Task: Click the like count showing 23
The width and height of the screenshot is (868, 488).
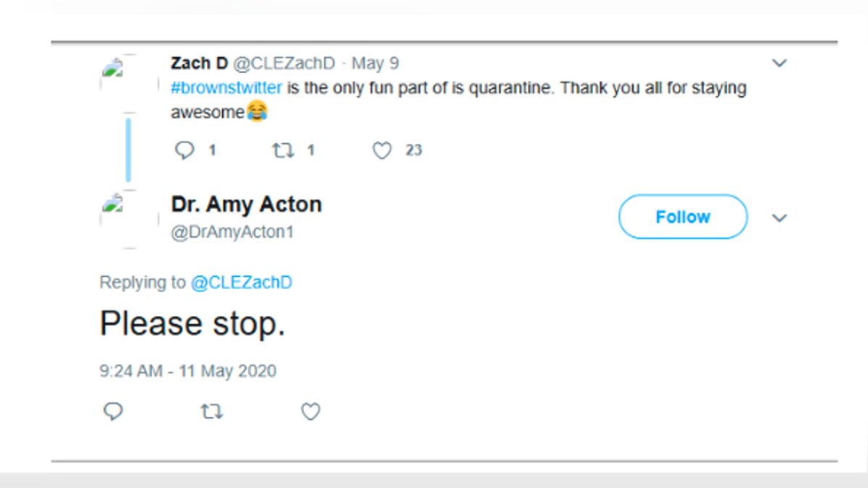Action: pyautogui.click(x=413, y=150)
